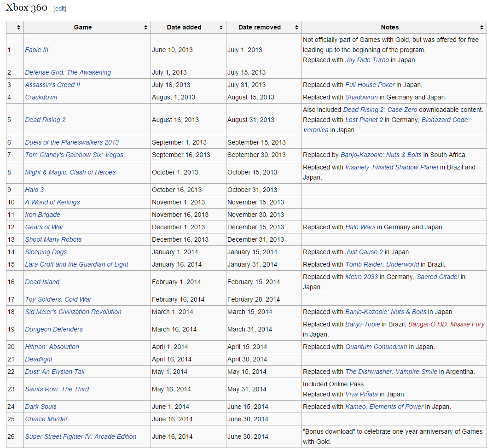
Task: Open Might & Magic: Clash of Heroes link
Action: 70,172
